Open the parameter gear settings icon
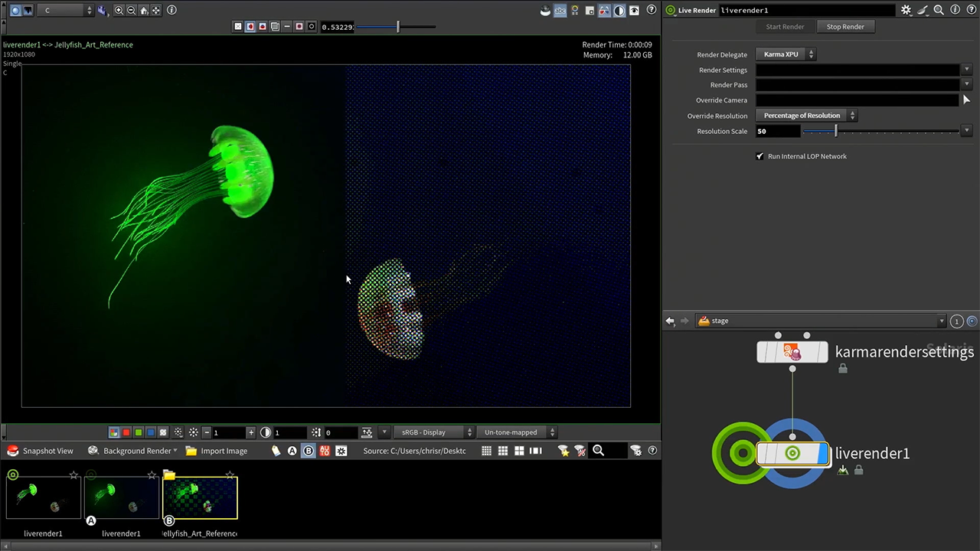 906,11
